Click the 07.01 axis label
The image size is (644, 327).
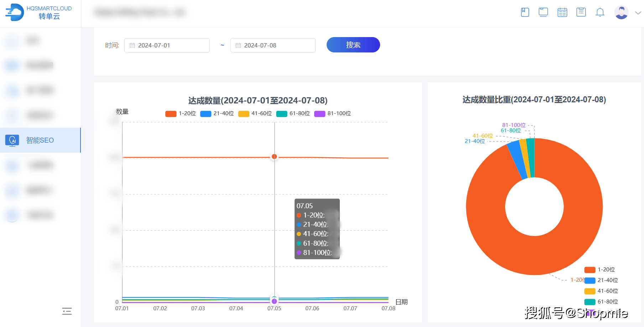122,308
